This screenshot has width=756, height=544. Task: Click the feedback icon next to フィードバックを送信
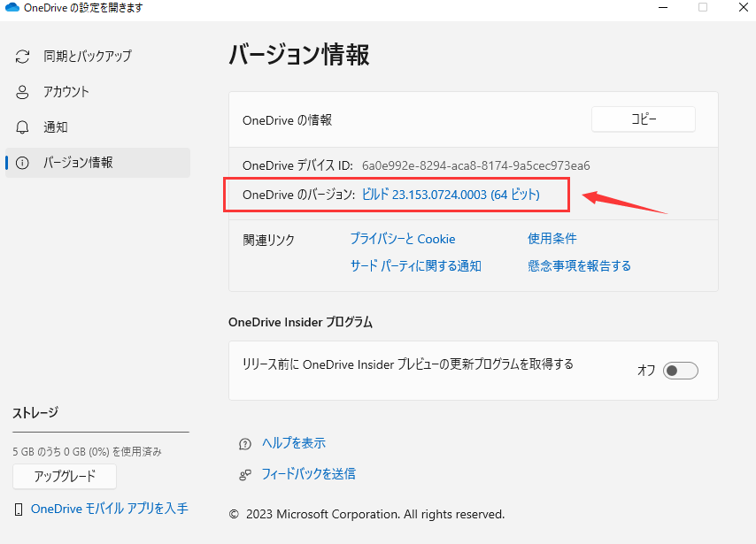coord(245,473)
